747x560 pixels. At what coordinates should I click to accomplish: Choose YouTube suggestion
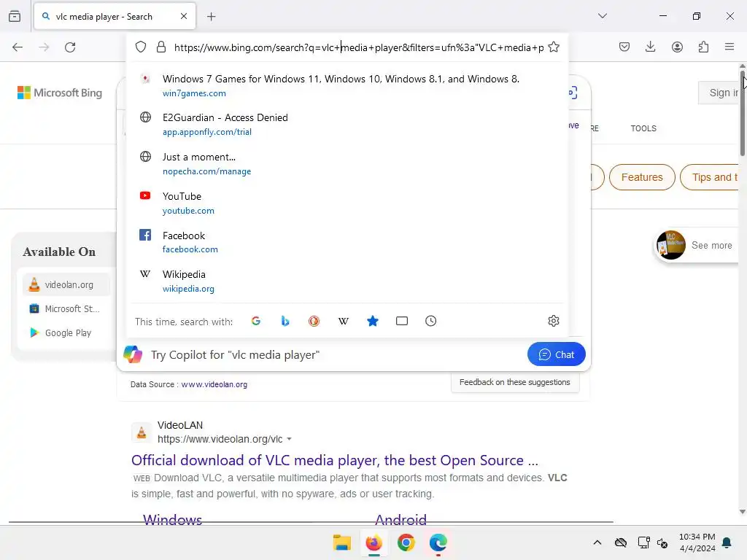click(348, 203)
